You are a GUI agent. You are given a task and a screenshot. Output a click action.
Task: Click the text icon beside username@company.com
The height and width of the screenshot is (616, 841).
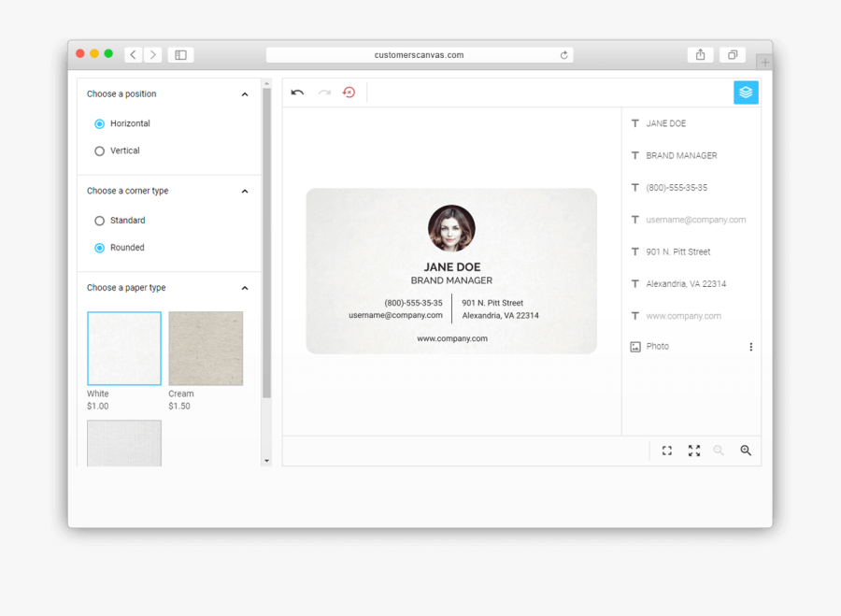(x=635, y=220)
